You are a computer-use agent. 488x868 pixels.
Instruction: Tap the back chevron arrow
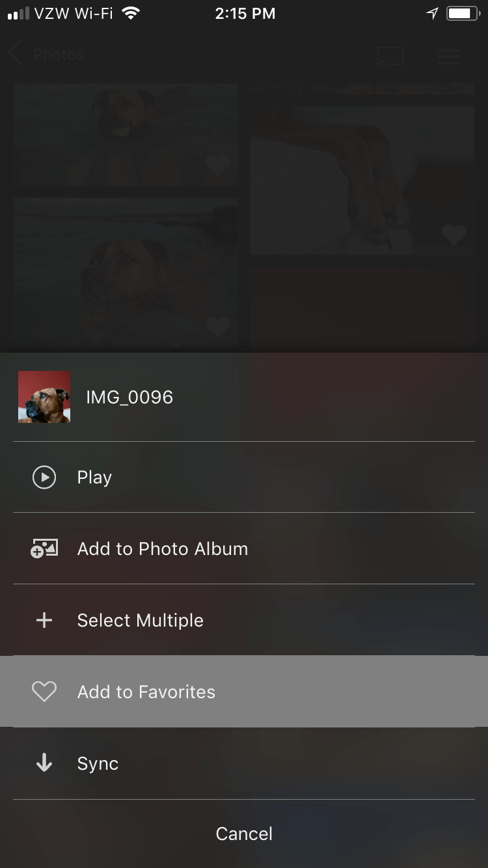(x=17, y=55)
